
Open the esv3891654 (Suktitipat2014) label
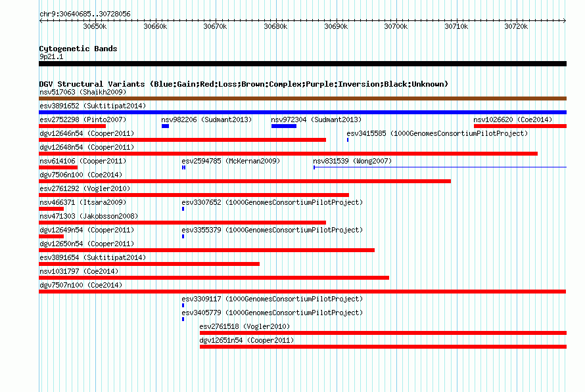click(93, 257)
